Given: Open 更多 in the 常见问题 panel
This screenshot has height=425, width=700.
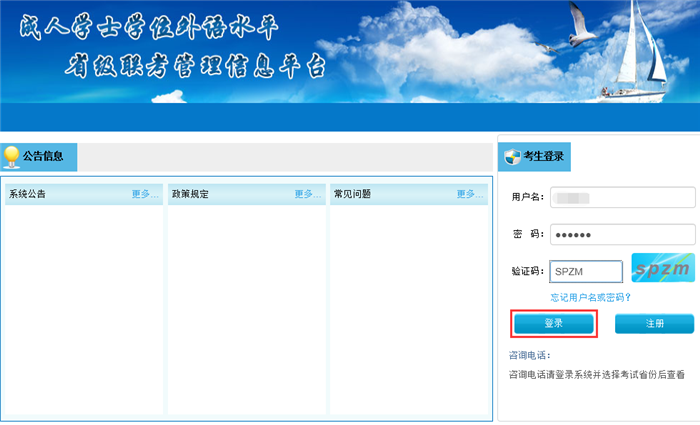Looking at the screenshot, I should point(471,194).
